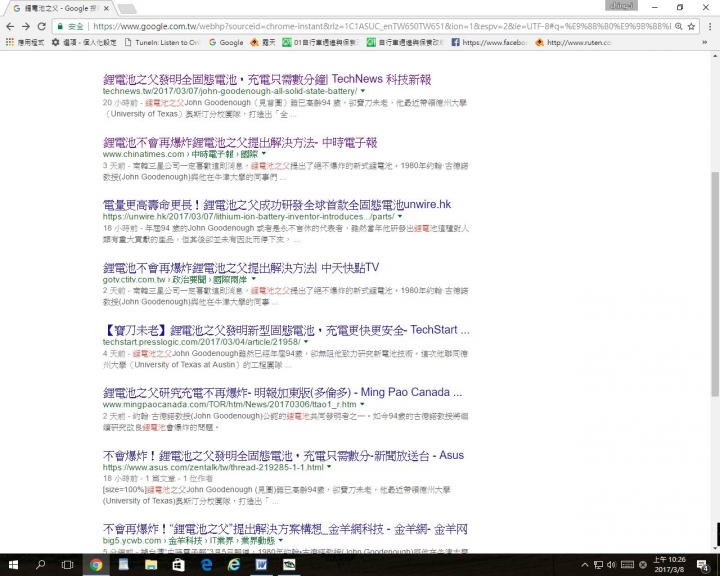
Task: Open Chrome's three-dot menu
Action: 710,27
